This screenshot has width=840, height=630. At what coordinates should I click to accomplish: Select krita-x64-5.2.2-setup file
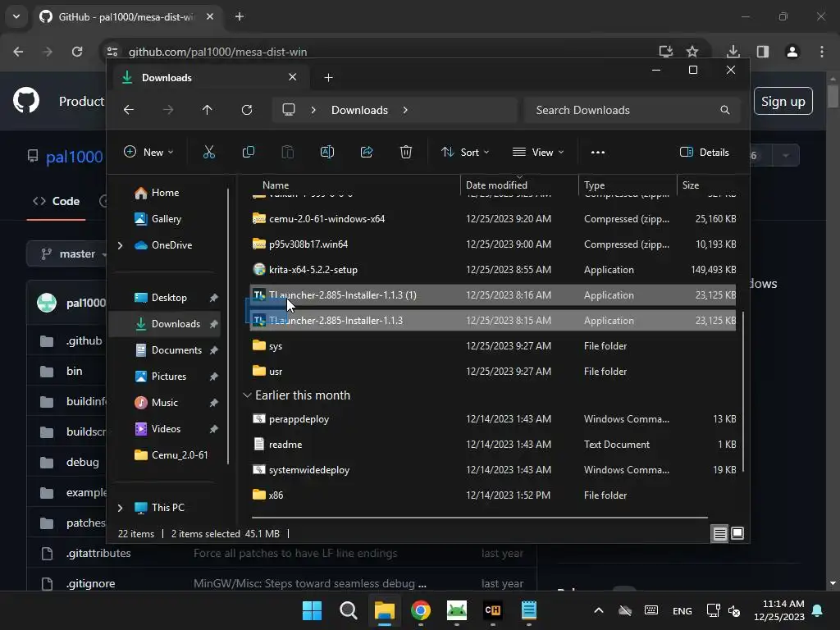point(493,270)
